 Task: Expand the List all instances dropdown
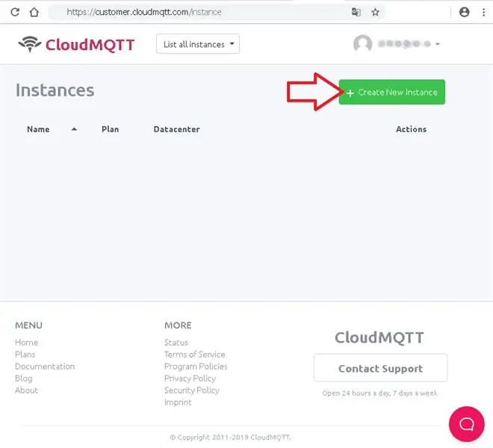[x=198, y=44]
